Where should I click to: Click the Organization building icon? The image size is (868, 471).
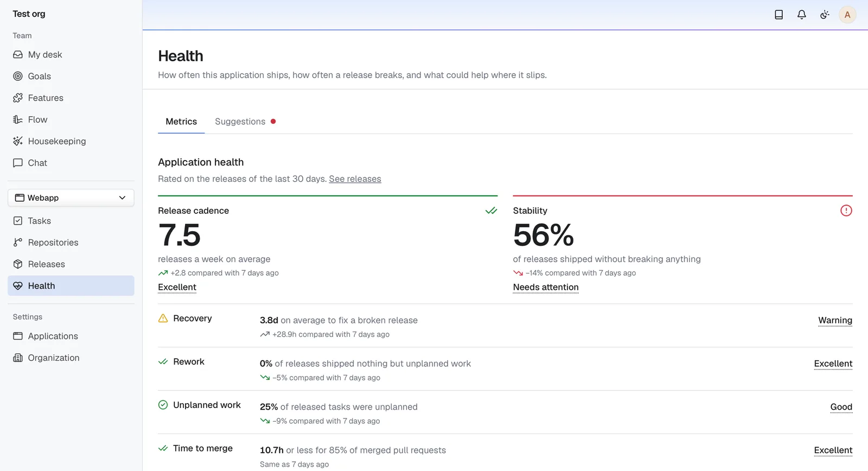(18, 358)
